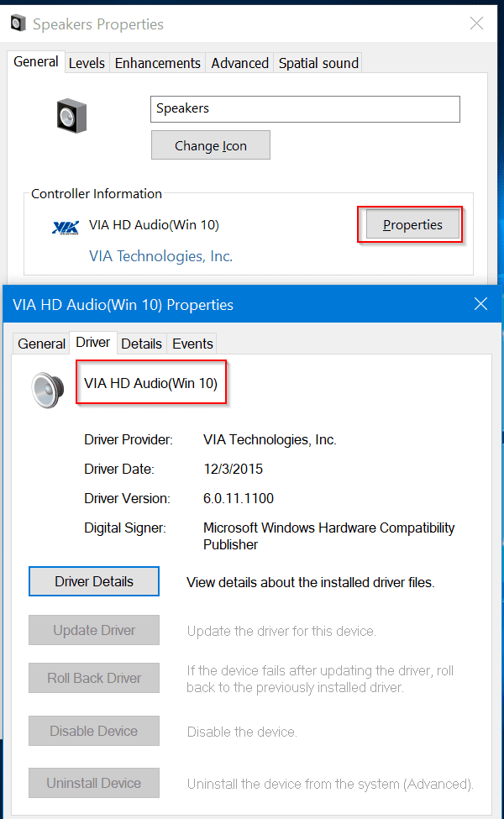This screenshot has height=819, width=504.
Task: Click inside the Speakers name text field
Action: (x=306, y=108)
